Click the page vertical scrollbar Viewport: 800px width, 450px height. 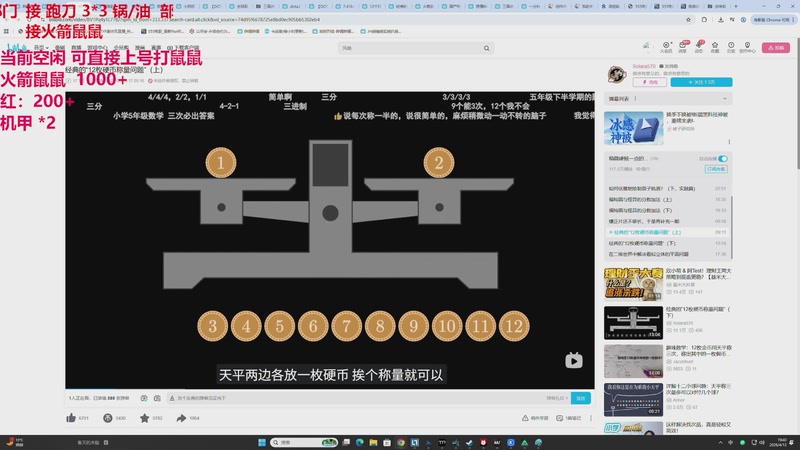[797, 102]
